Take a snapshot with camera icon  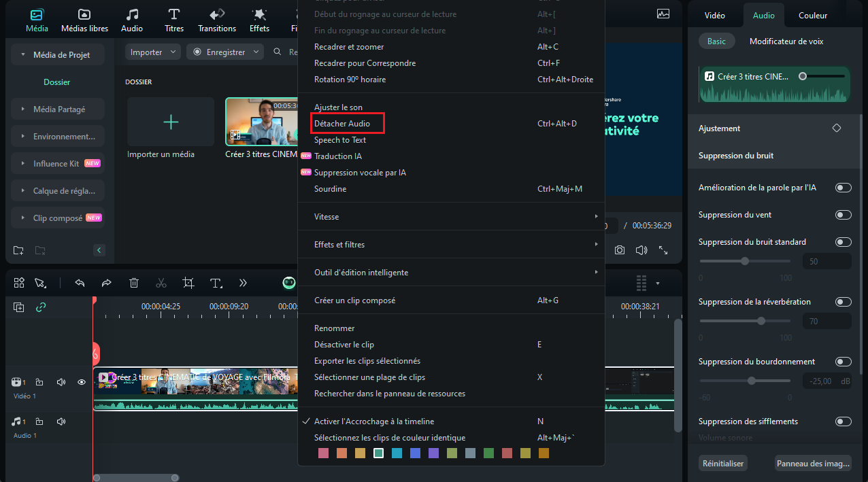(620, 250)
